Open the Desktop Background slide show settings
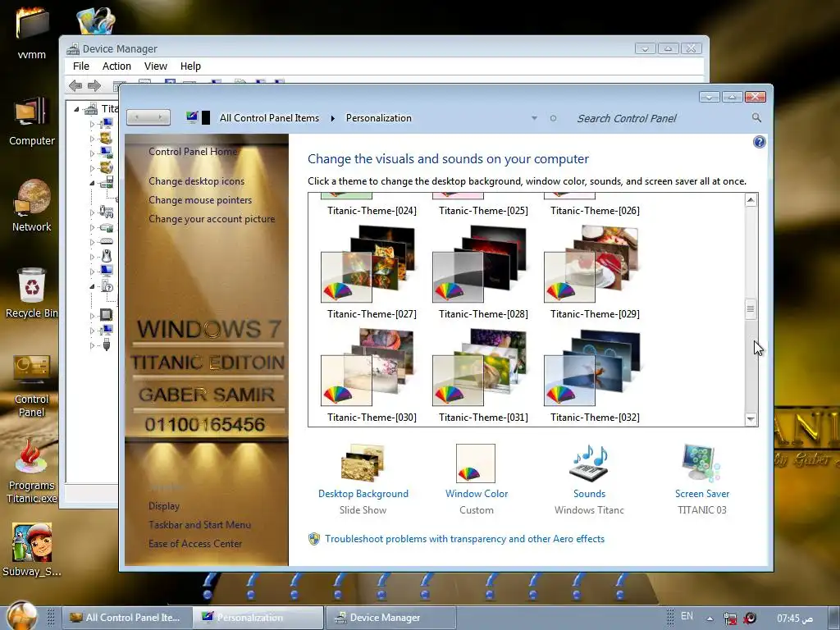The image size is (840, 630). pos(363,463)
